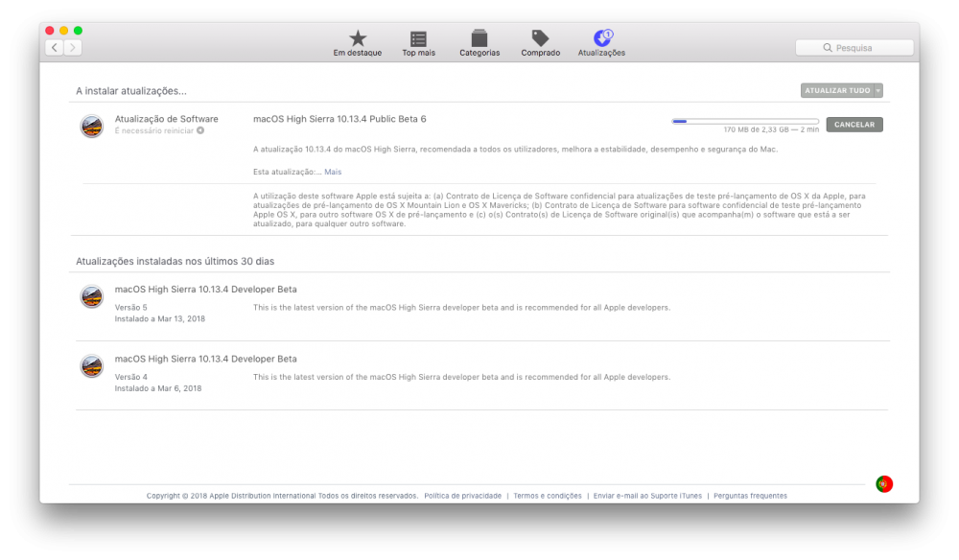Click the Atualizações instaladas nos últimos 30 dias heading

tap(175, 261)
